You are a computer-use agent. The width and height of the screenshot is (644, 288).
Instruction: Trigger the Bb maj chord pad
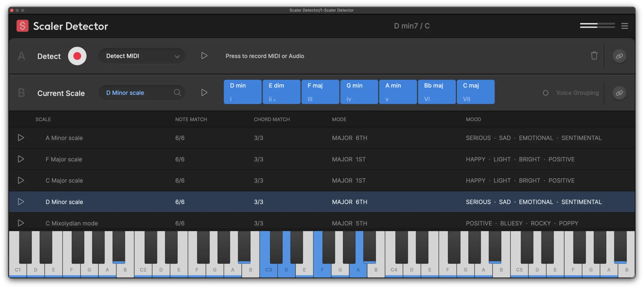(x=437, y=92)
